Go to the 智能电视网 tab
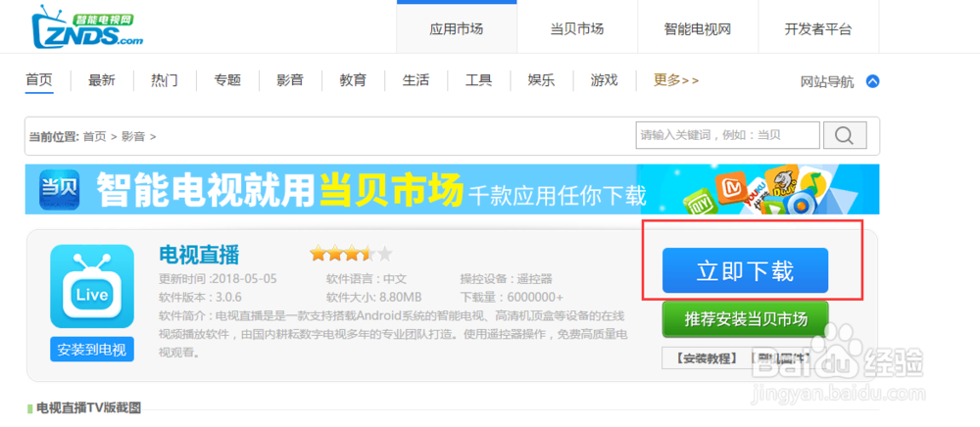Viewport: 980px width, 427px height. click(x=698, y=28)
